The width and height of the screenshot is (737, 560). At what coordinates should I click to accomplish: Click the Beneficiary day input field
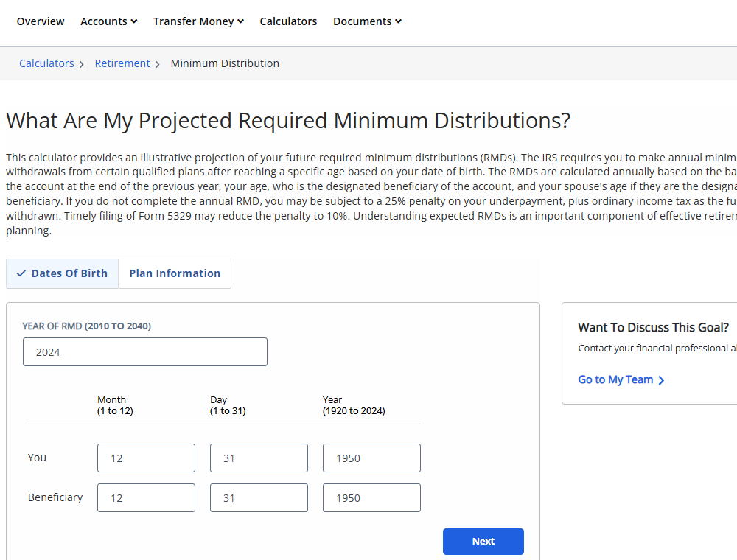click(x=259, y=498)
